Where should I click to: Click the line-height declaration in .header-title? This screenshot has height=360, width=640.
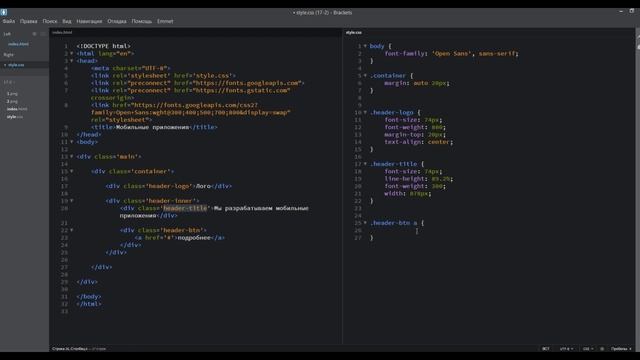(419, 178)
